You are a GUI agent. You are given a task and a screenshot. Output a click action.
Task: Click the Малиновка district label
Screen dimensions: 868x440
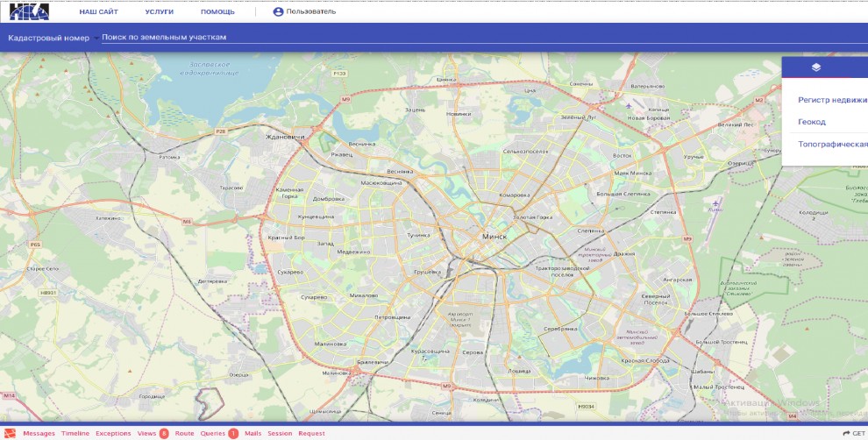[331, 344]
